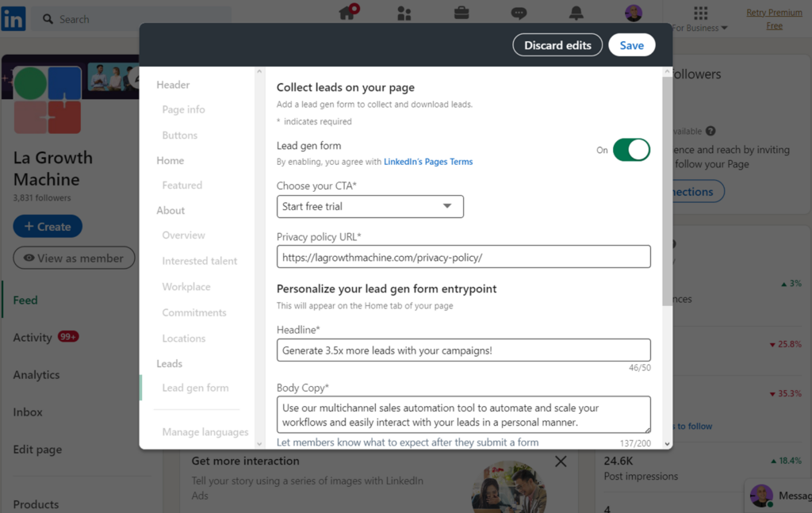
Task: Open the Choose your CTA dropdown
Action: [370, 206]
